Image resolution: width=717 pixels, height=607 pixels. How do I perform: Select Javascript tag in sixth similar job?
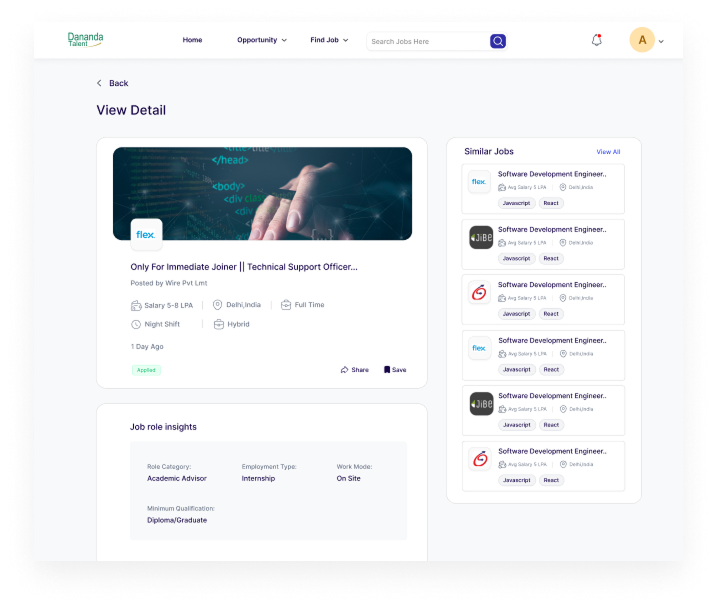pyautogui.click(x=517, y=480)
